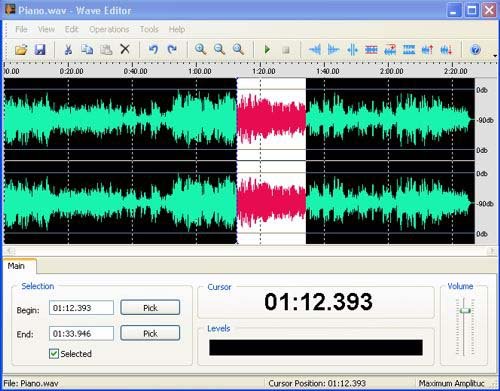Click the 1:20.00 mark on timeline ruler
The width and height of the screenshot is (500, 391).
tap(263, 71)
